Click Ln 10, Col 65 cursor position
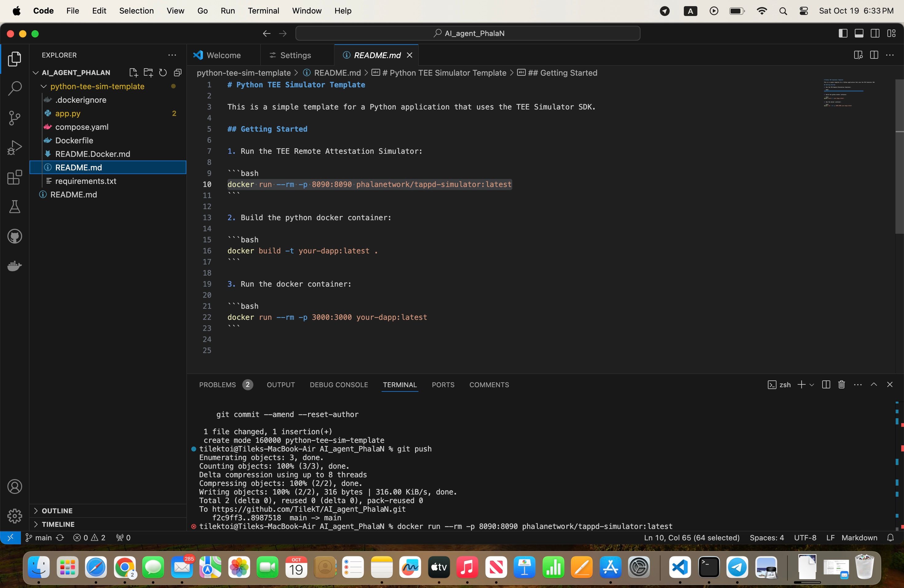The image size is (904, 588). click(x=692, y=538)
